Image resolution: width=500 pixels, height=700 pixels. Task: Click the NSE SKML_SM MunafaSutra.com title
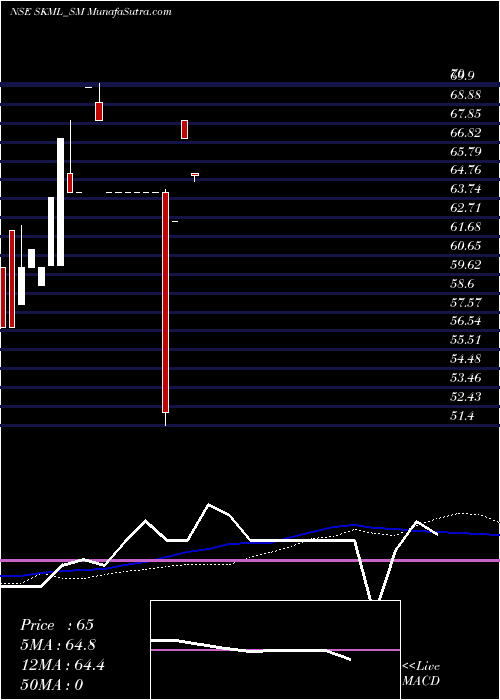coord(91,12)
